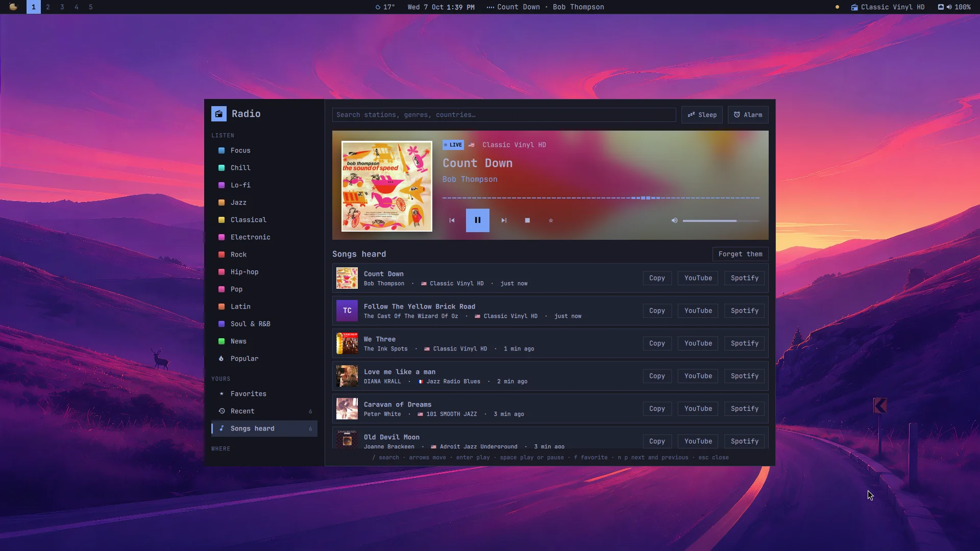Screen dimensions: 980x551
Task: Open the Sleep timer
Action: [702, 115]
